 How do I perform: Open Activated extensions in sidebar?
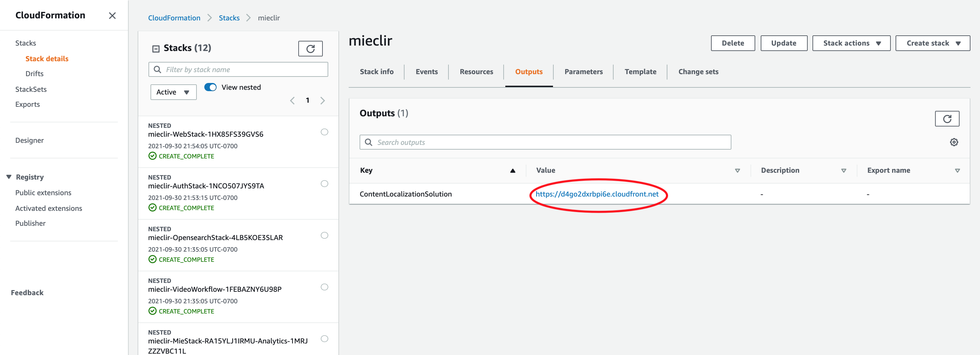[x=48, y=208]
